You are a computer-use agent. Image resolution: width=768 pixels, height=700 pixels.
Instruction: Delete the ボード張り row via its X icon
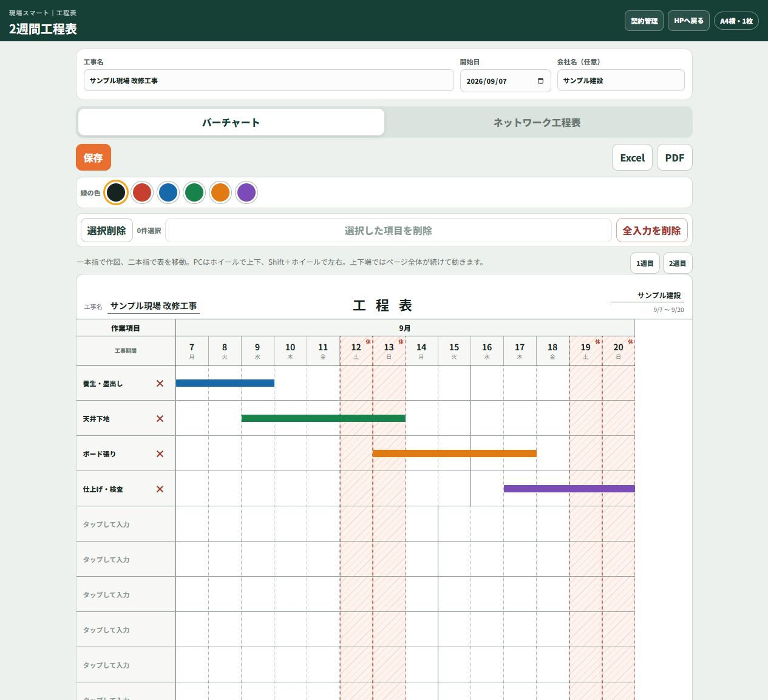point(160,454)
